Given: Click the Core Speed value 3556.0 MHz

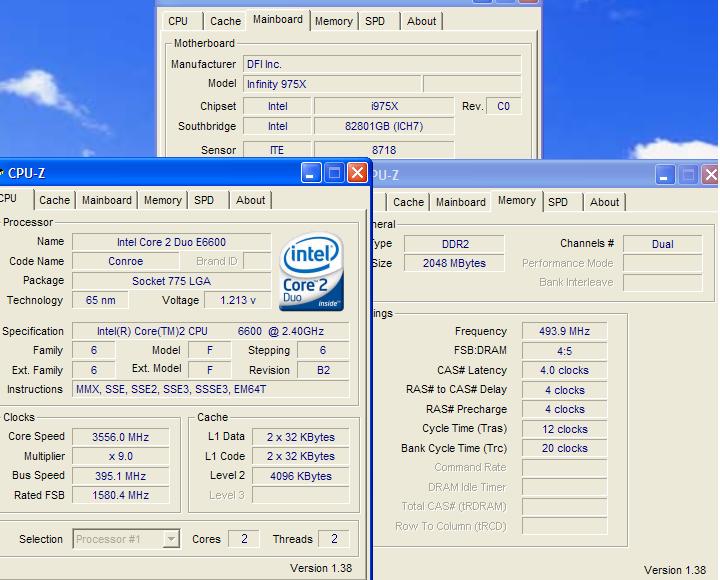Looking at the screenshot, I should [x=121, y=437].
